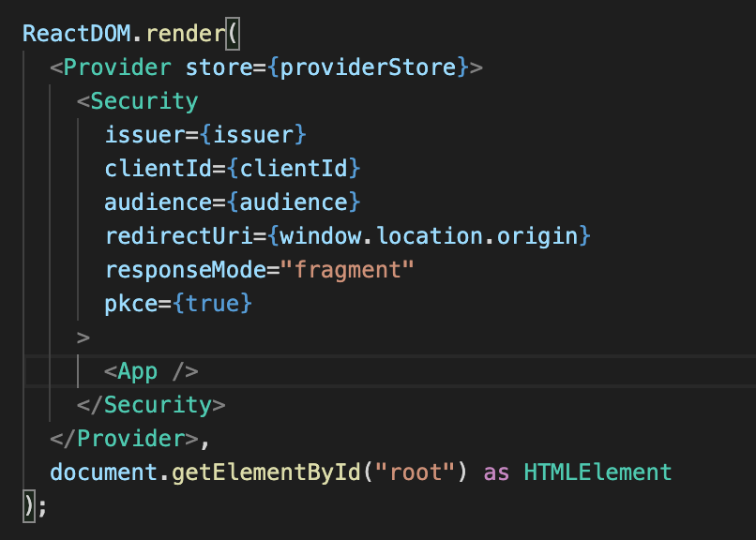Viewport: 756px width, 540px height.
Task: Click the document identifier
Action: 104,472
